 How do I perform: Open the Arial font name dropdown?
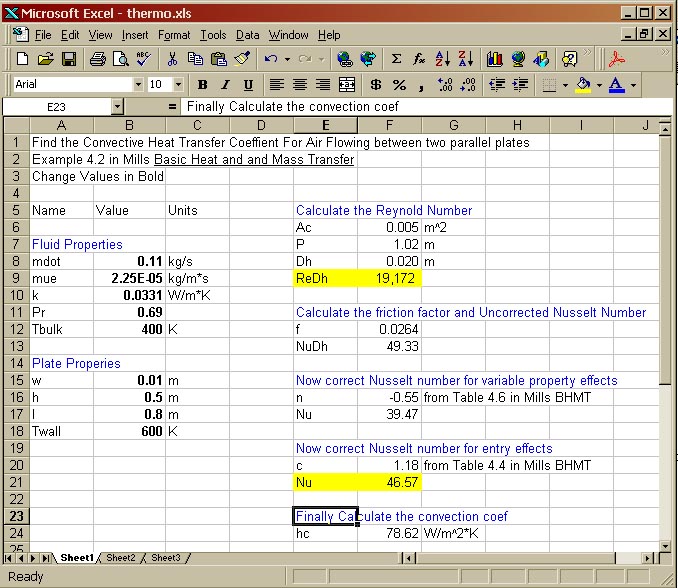(138, 85)
